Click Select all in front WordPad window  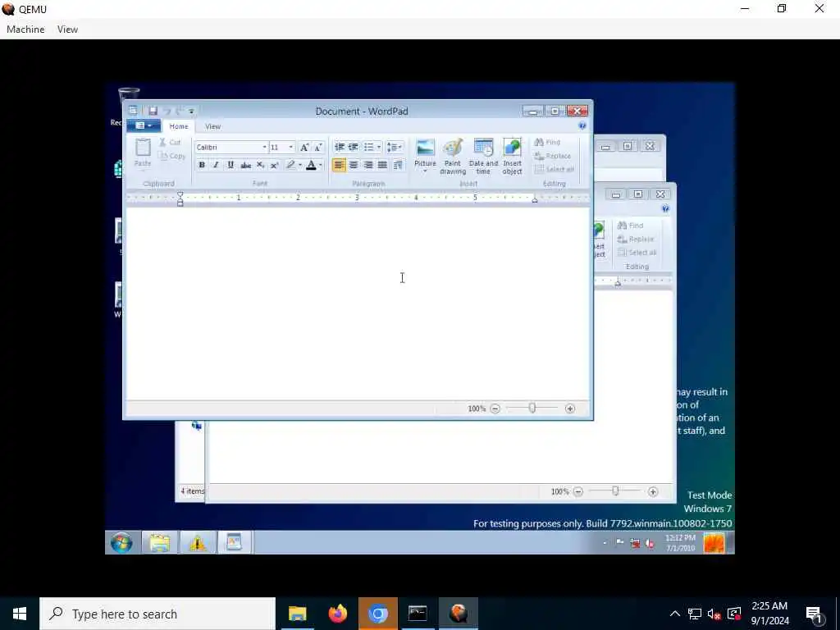click(x=555, y=169)
